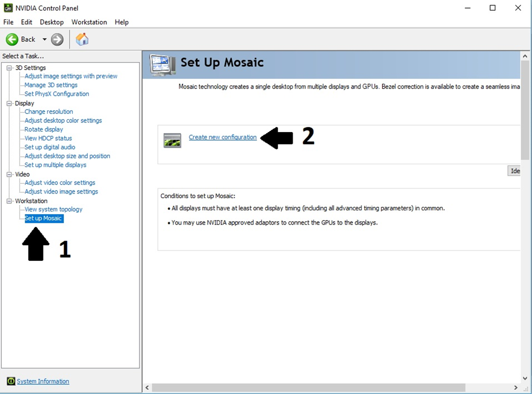Screen dimensions: 532x394
Task: Select View HDCP status
Action: pyautogui.click(x=48, y=138)
